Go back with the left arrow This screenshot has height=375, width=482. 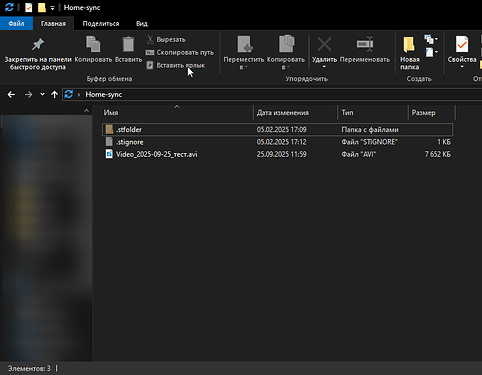(x=11, y=95)
